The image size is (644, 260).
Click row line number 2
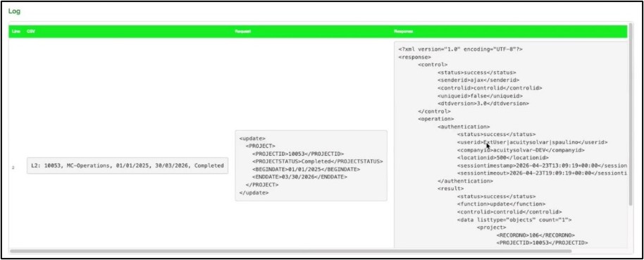point(13,167)
